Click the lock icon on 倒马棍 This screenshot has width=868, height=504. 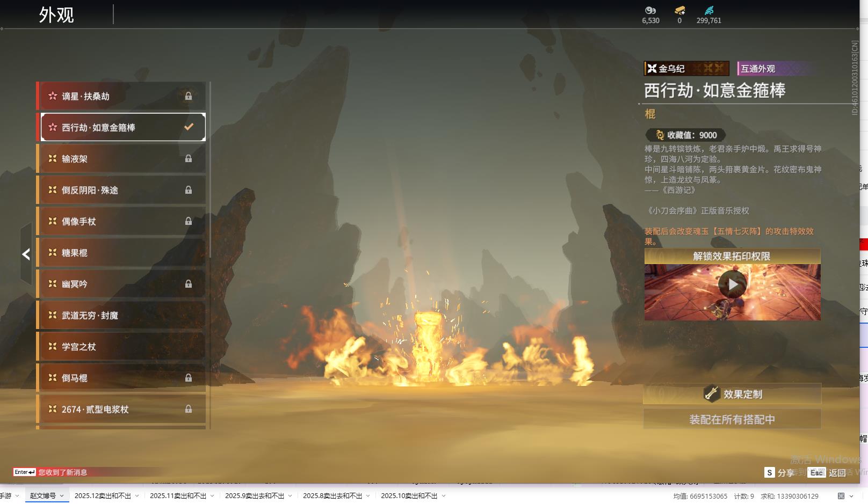pos(189,377)
